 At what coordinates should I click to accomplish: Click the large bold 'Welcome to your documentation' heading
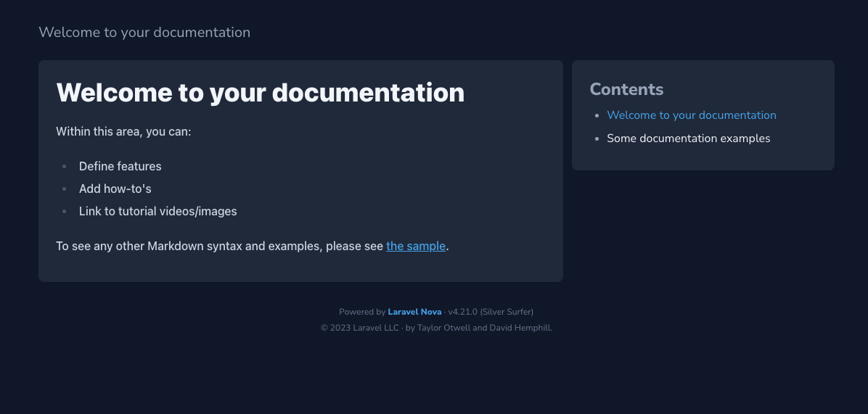(260, 93)
